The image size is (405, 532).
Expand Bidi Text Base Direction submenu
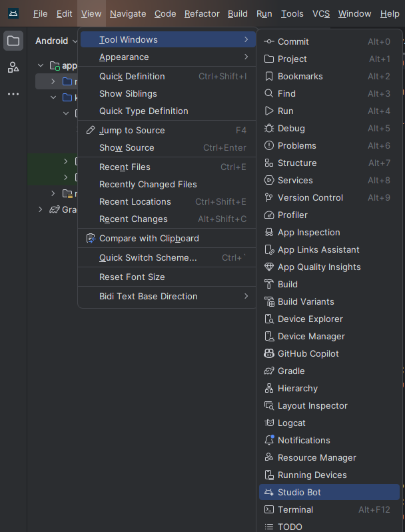coord(168,296)
